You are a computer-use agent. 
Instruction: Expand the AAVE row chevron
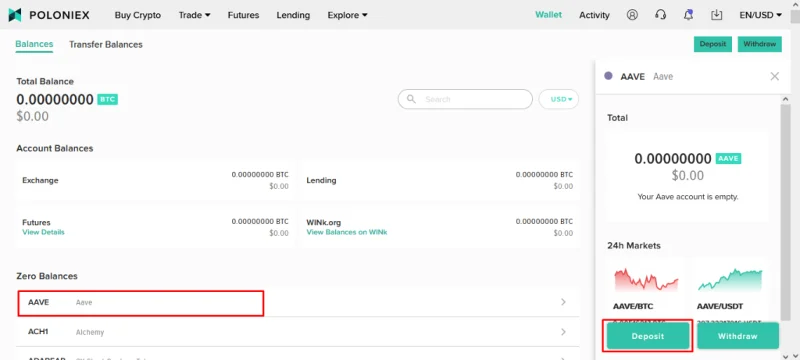tap(563, 302)
